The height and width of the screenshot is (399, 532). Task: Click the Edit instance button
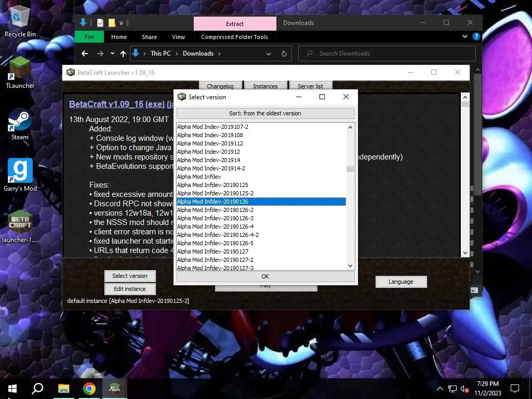tap(130, 289)
